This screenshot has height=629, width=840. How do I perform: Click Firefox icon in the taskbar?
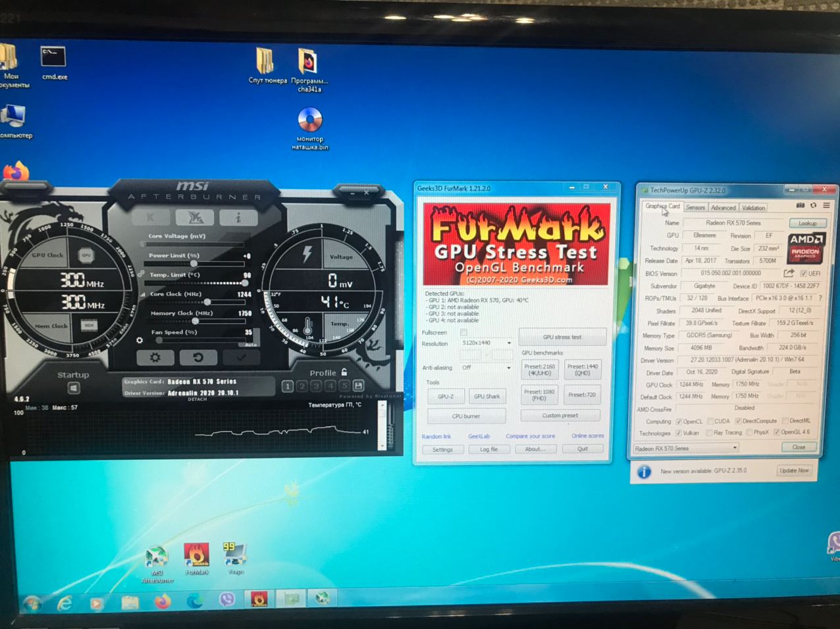162,601
